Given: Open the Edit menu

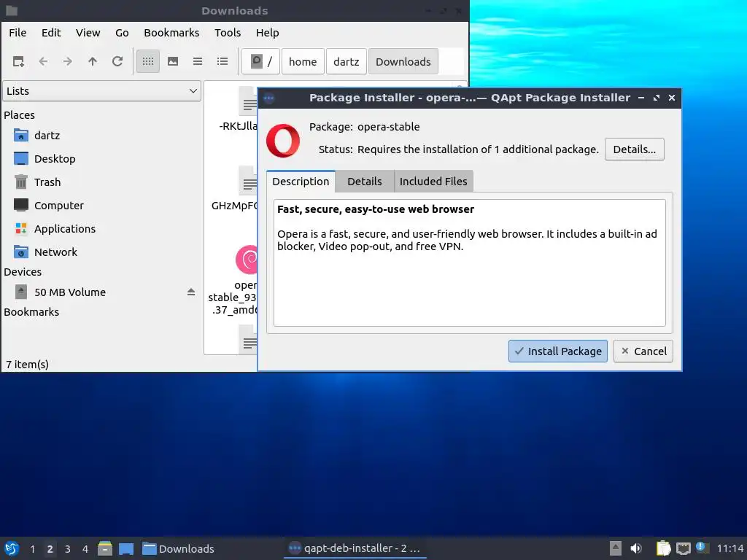Looking at the screenshot, I should tap(51, 33).
